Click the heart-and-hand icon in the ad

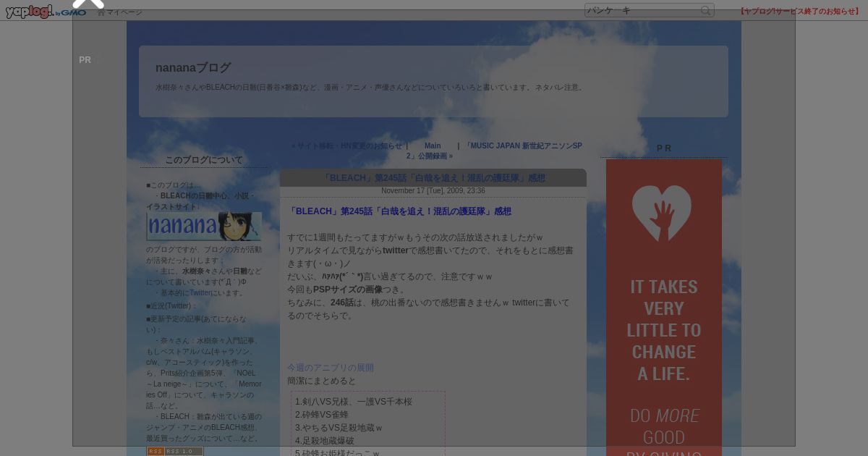click(x=662, y=213)
